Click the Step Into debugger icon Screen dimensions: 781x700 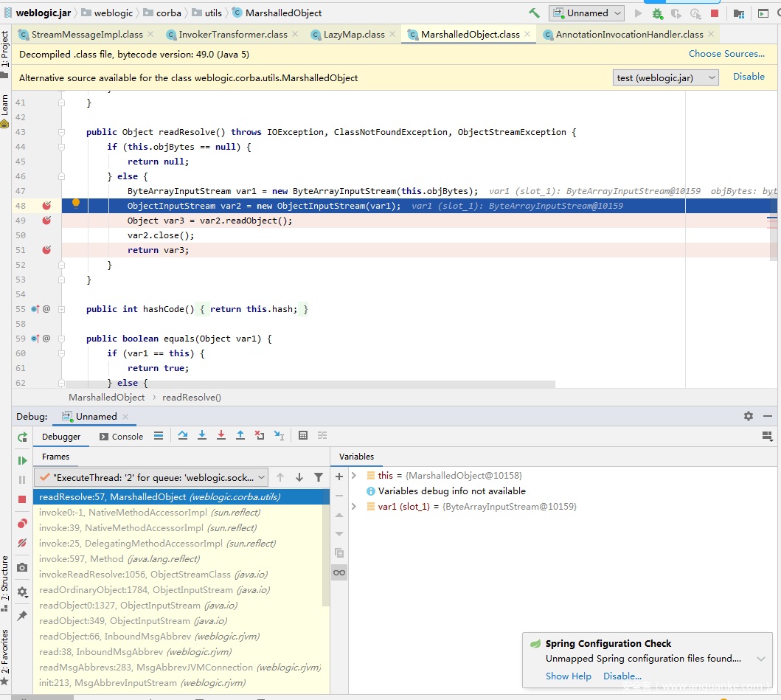coord(202,436)
